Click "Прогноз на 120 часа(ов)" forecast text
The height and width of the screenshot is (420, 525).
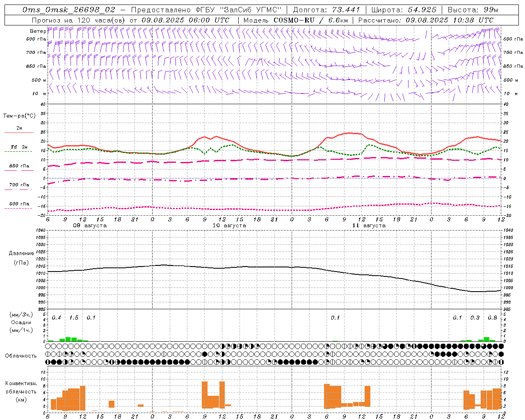78,20
